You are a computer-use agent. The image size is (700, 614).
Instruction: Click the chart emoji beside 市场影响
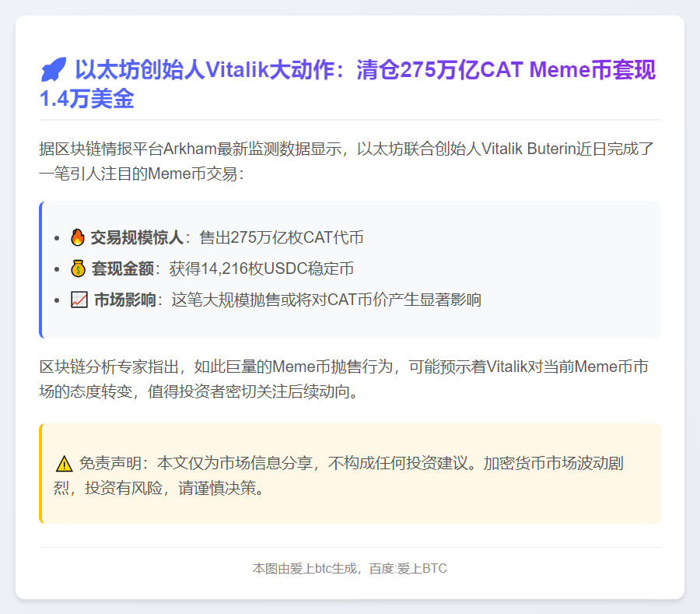click(79, 300)
